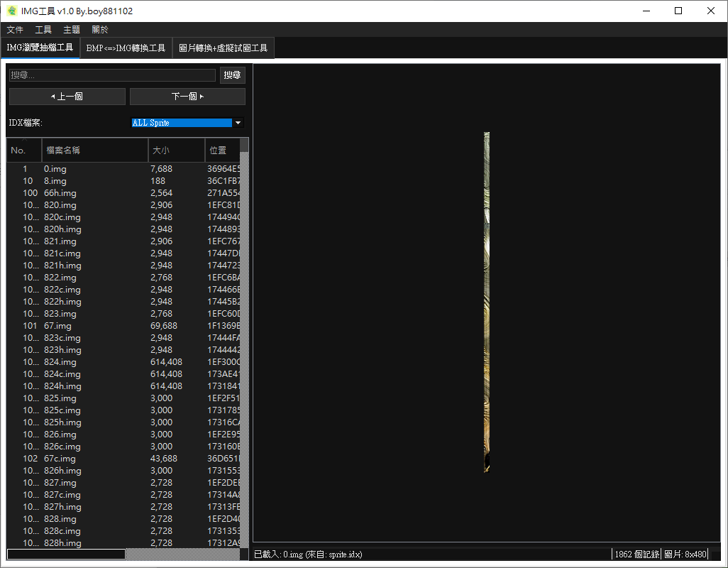This screenshot has height=568, width=728.
Task: Select the 828c.img row
Action: [x=124, y=531]
